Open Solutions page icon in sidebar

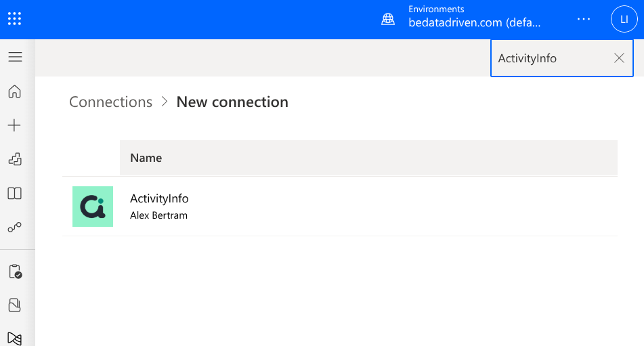[14, 305]
